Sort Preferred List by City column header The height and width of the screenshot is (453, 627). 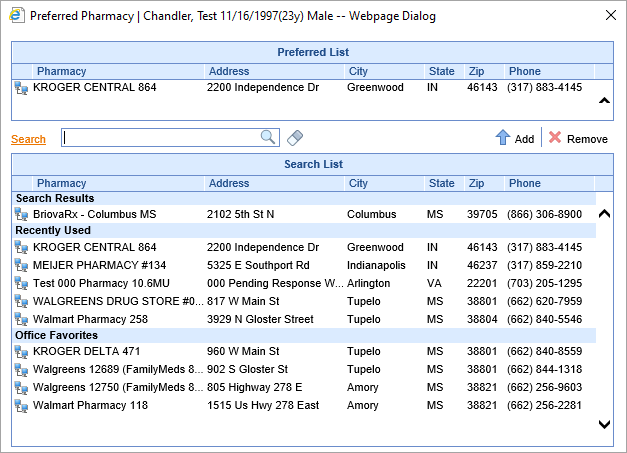(x=358, y=71)
